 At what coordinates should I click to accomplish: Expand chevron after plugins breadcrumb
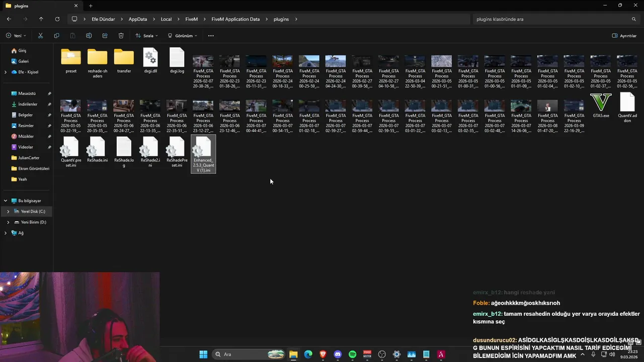coord(296,19)
